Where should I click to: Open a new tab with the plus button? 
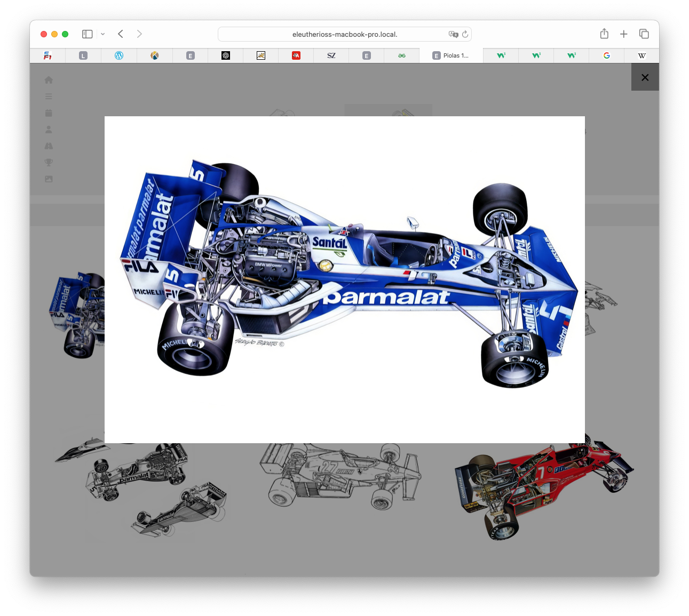tap(623, 34)
